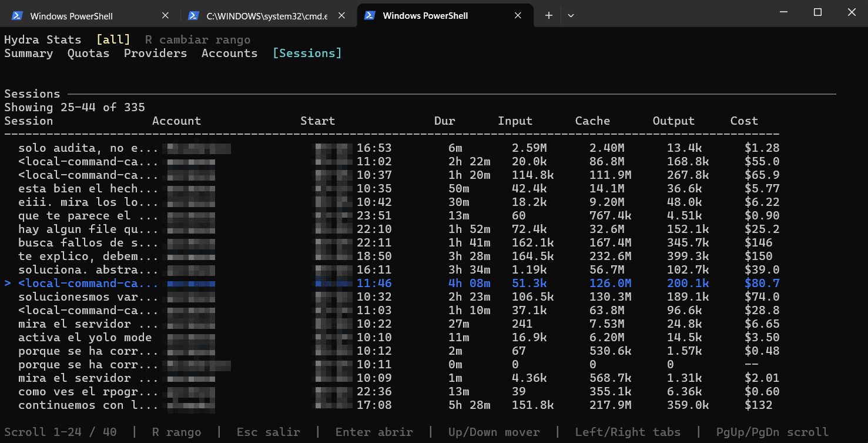Image resolution: width=868 pixels, height=443 pixels.
Task: Click 'Scroll 1-24 / 40' status text
Action: 61,432
